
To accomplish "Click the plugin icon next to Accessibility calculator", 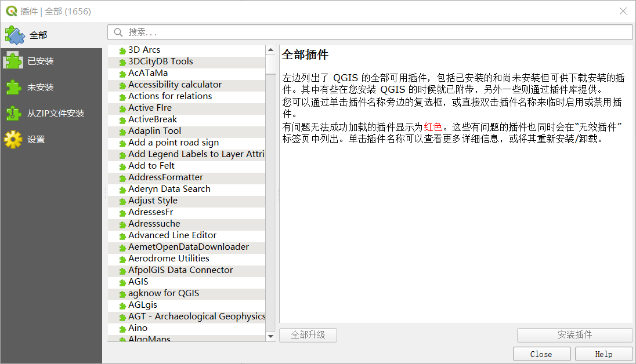I will tap(122, 86).
